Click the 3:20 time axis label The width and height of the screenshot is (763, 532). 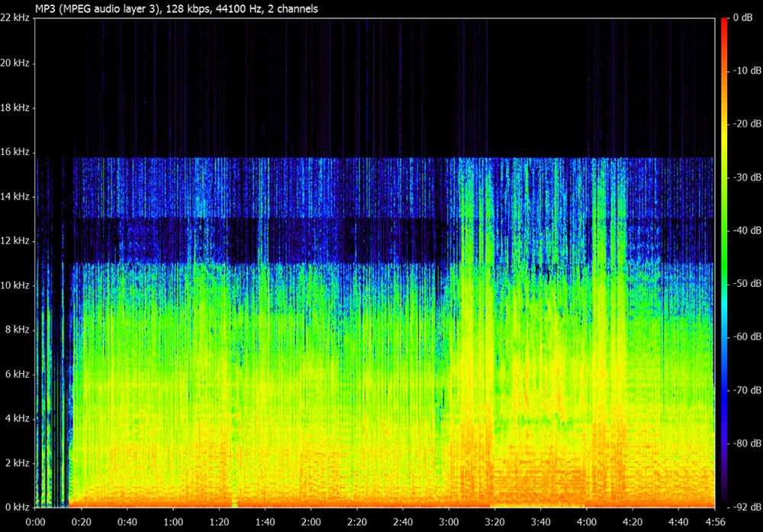coord(495,522)
